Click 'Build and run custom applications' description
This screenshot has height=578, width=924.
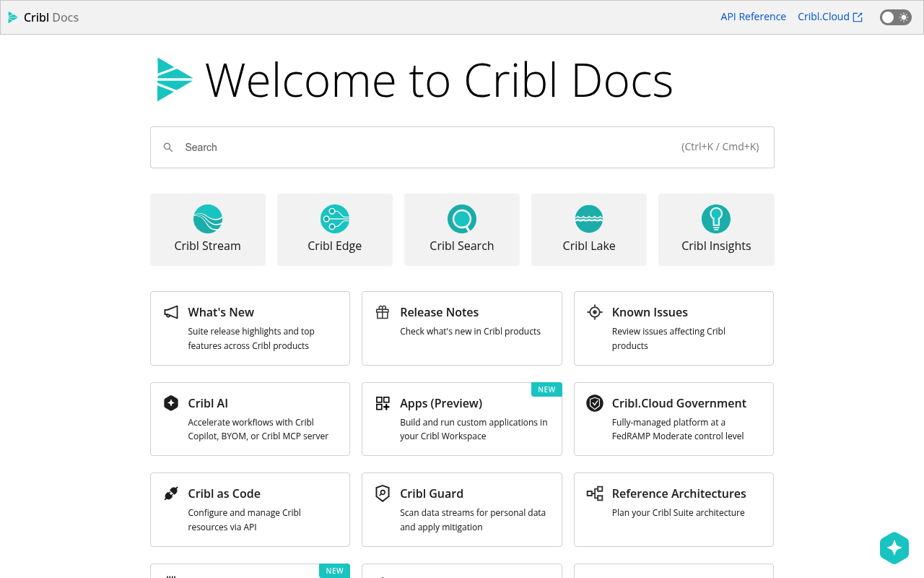coord(474,429)
